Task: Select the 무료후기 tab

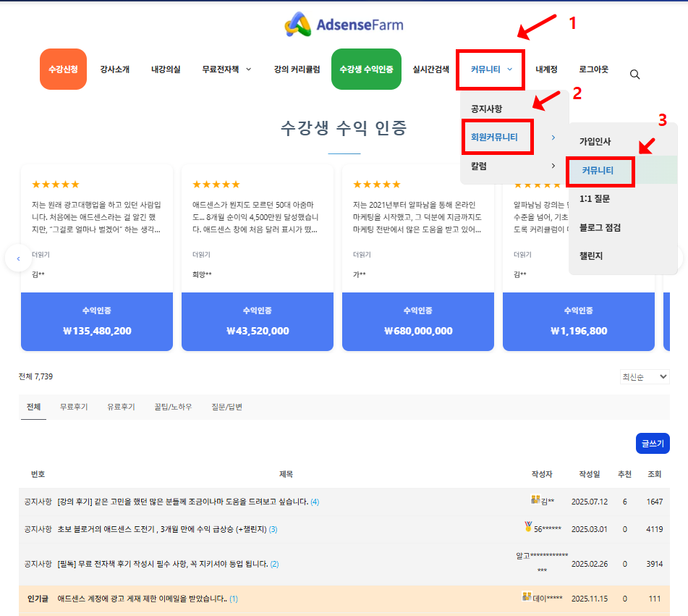Action: point(74,407)
